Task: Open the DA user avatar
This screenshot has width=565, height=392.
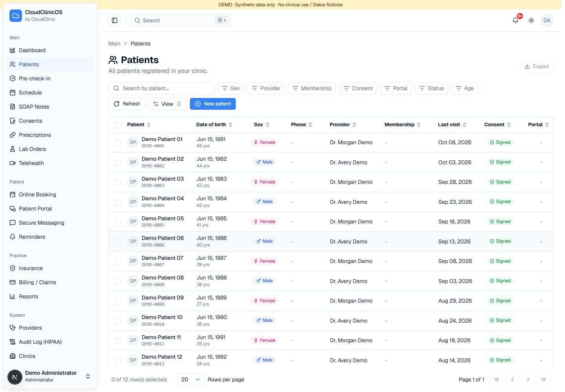Action: click(547, 20)
